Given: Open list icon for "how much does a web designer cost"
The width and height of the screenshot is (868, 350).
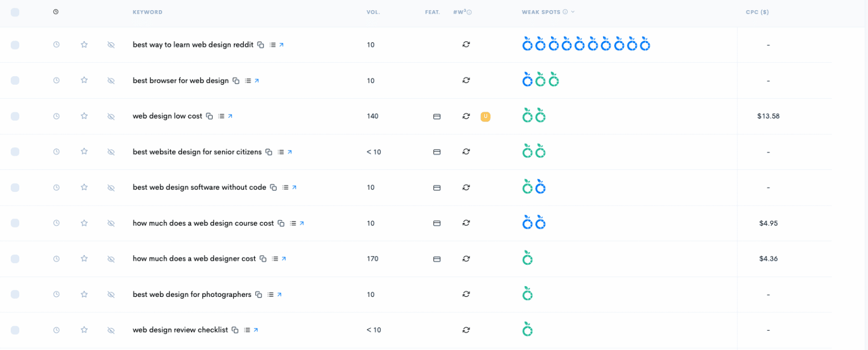Looking at the screenshot, I should coord(275,259).
